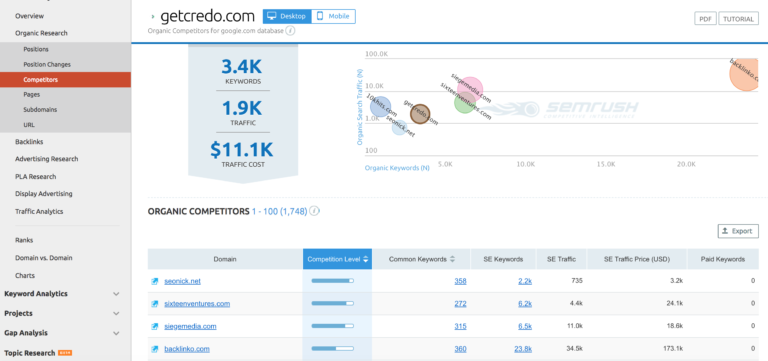The image size is (768, 361).
Task: Open the 360 common keywords link
Action: coord(460,349)
